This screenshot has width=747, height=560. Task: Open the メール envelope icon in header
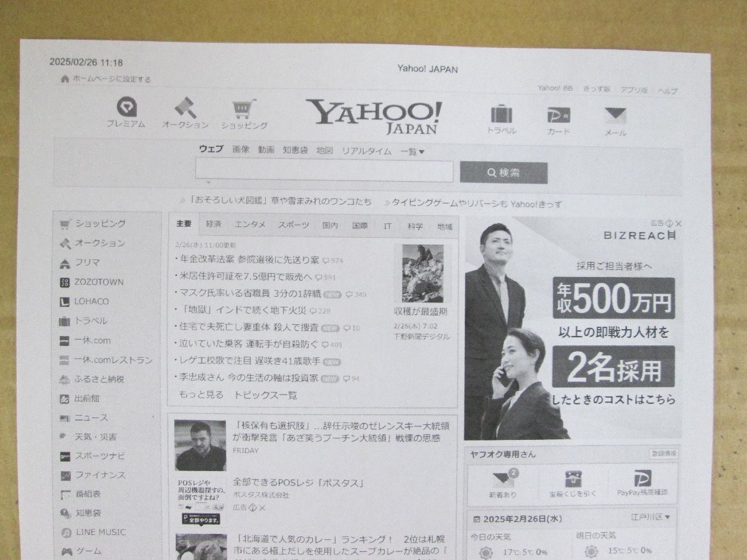point(615,116)
